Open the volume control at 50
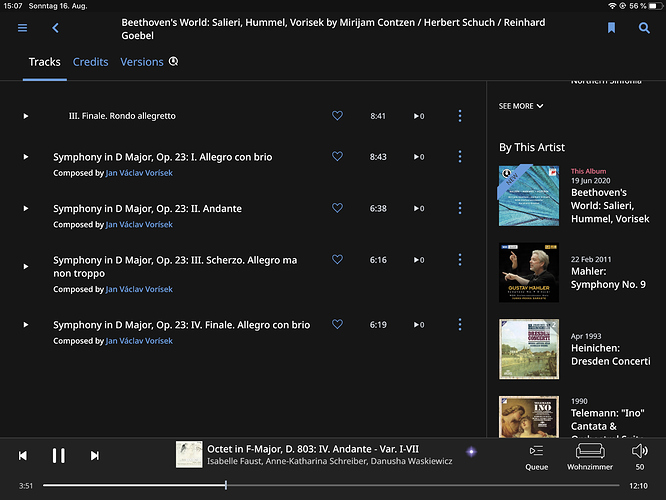666x500 pixels. point(640,457)
